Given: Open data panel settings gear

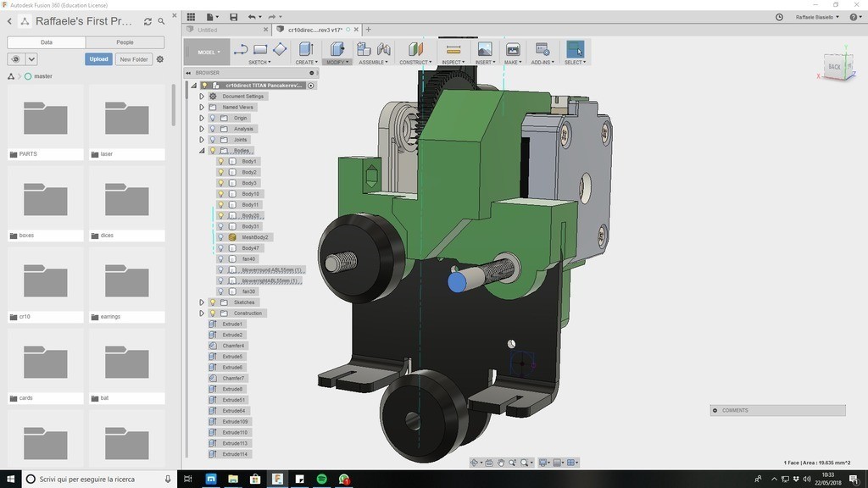Looking at the screenshot, I should point(160,59).
